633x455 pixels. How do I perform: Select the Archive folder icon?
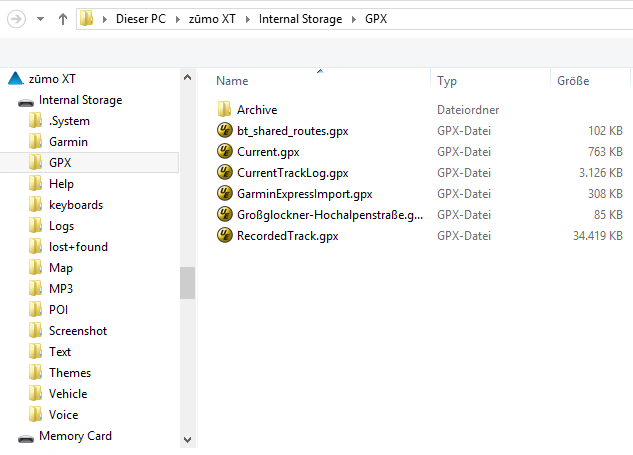[x=225, y=110]
